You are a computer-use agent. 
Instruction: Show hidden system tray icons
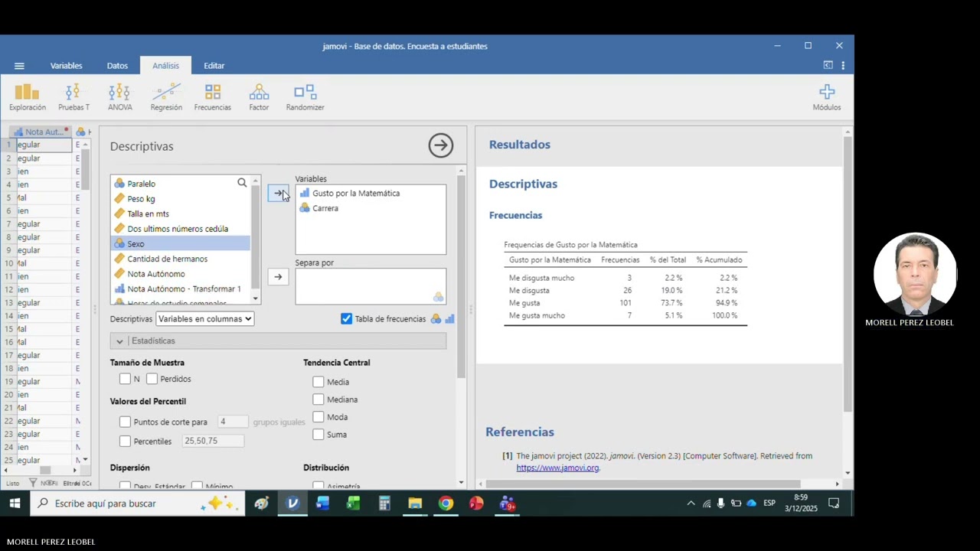pyautogui.click(x=691, y=504)
